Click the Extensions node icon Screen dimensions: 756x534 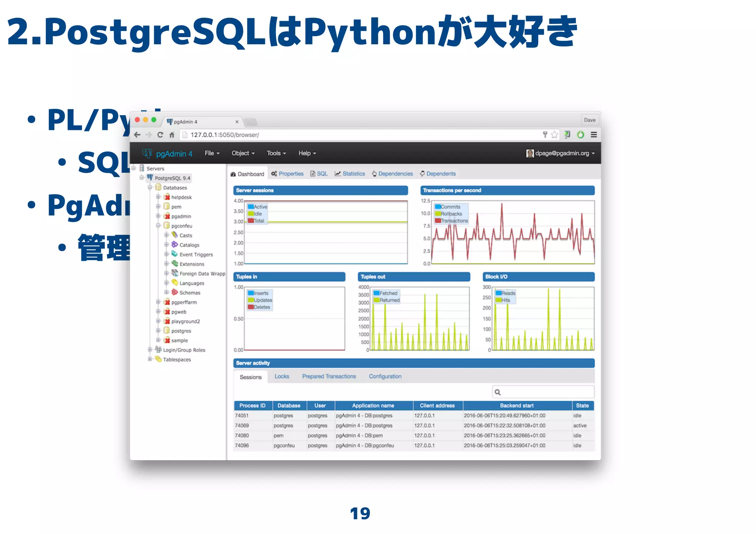(x=175, y=264)
